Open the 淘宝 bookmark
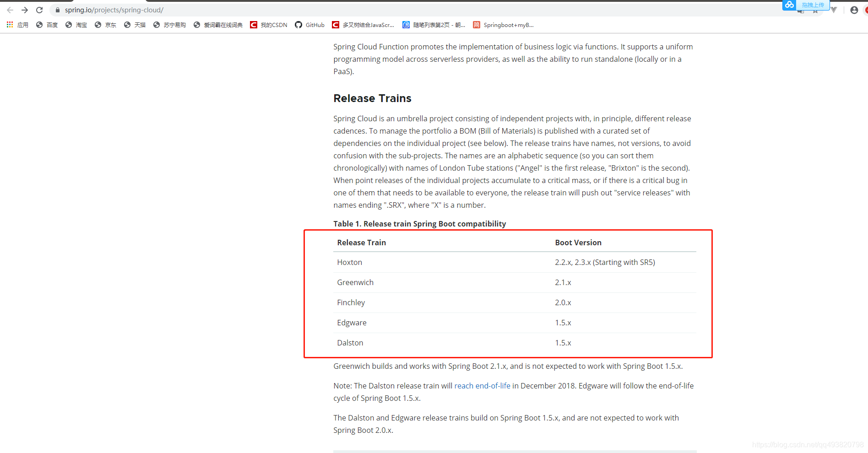Screen dimensions: 868x453 pos(76,25)
